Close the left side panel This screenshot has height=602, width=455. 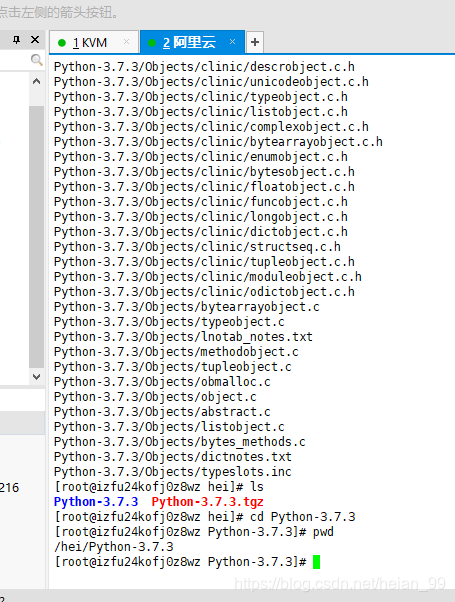point(35,40)
